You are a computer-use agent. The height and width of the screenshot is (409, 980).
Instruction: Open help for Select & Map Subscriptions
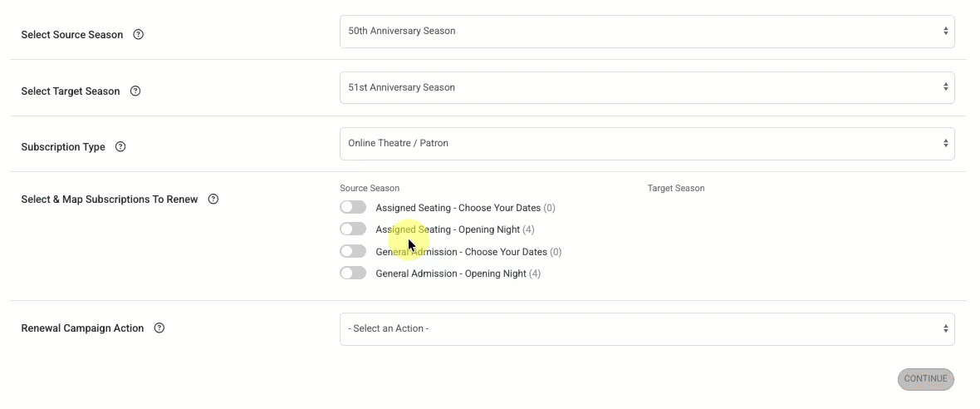(213, 199)
